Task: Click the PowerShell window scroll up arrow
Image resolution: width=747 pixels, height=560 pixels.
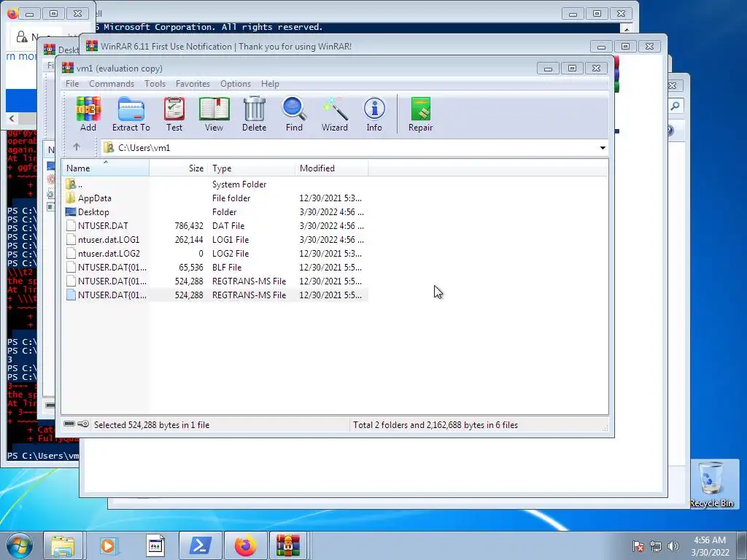Action: pos(627,28)
